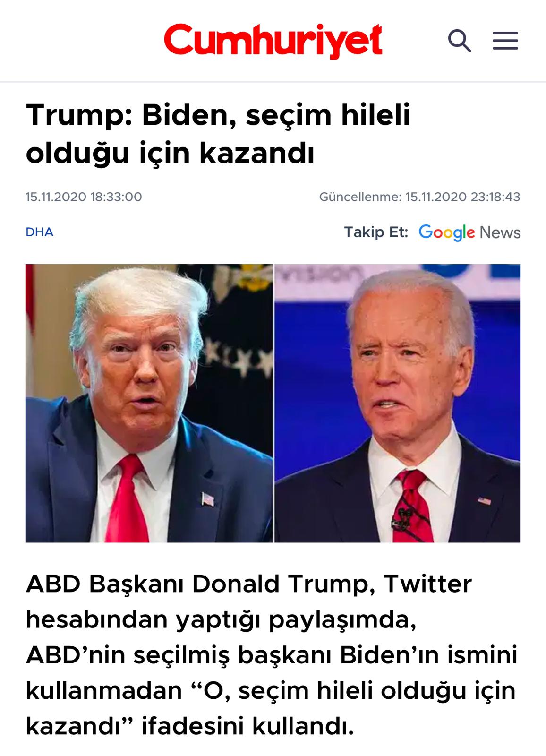Click the Güncellenme label text

click(x=360, y=197)
